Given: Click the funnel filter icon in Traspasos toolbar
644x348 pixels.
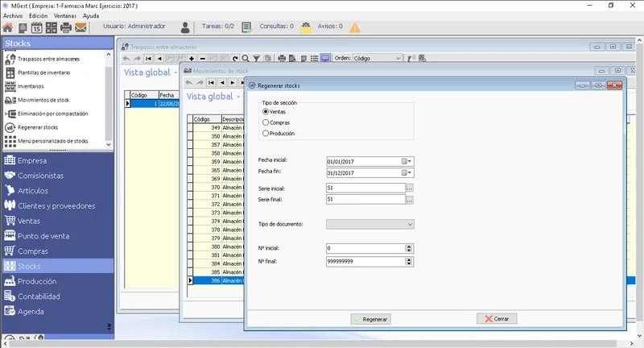Looking at the screenshot, I should (256, 58).
